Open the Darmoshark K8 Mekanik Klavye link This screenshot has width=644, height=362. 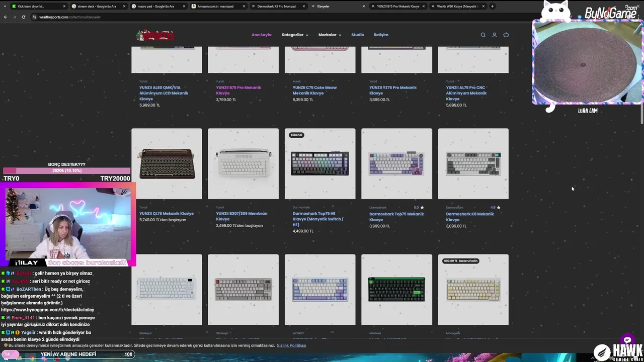coord(470,217)
